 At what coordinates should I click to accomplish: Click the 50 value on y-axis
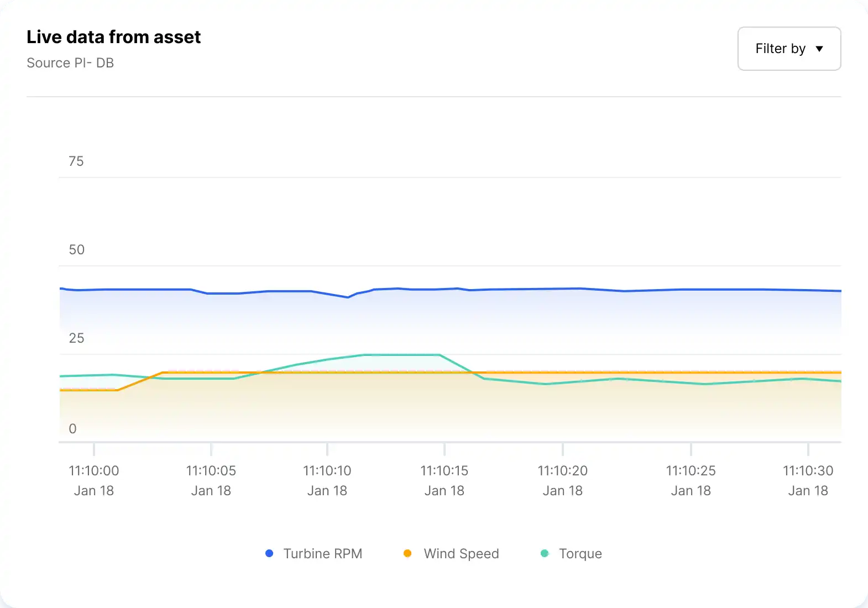(x=76, y=250)
